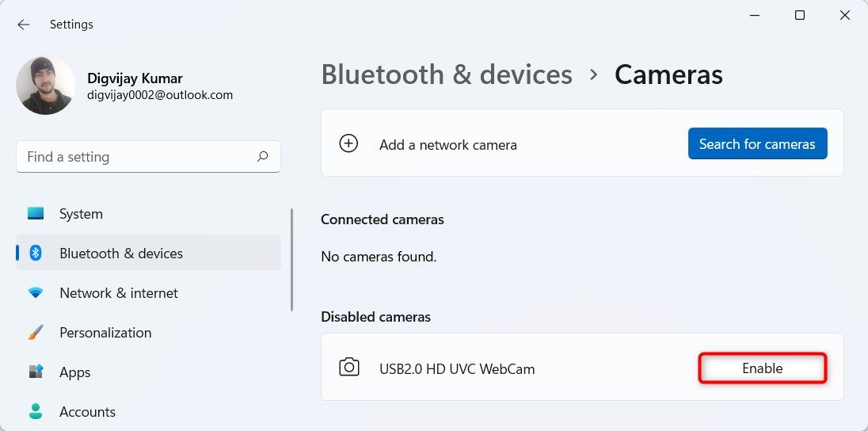Click the Apps icon in sidebar
This screenshot has width=868, height=431.
pos(36,372)
